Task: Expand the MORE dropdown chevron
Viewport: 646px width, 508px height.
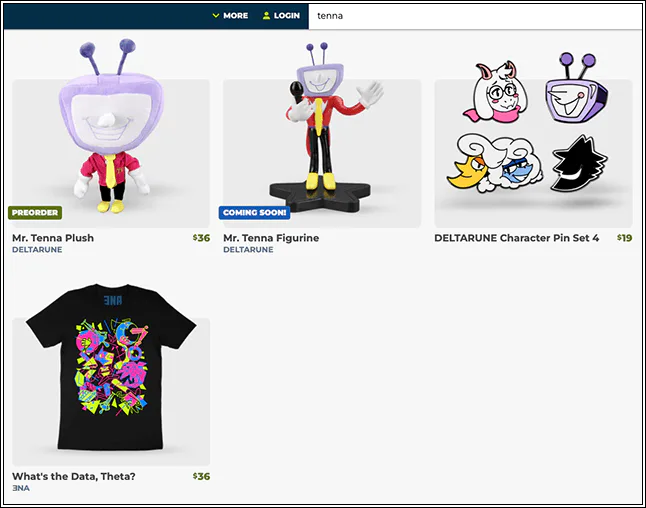Action: pos(215,16)
